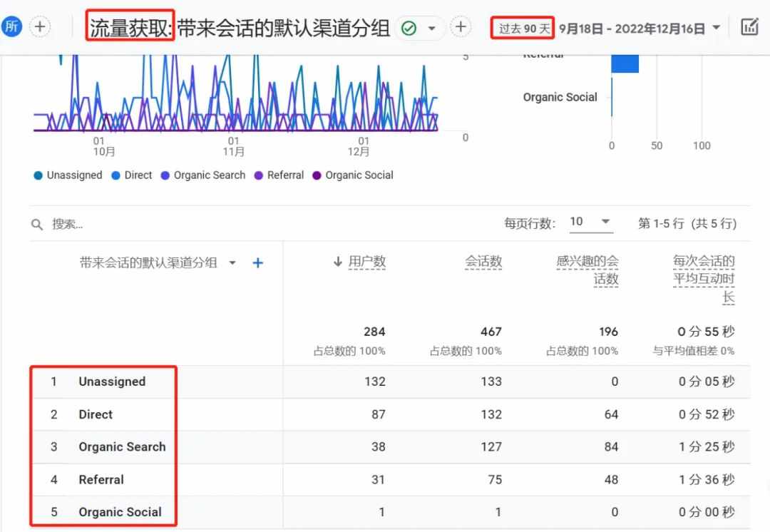This screenshot has width=770, height=532.
Task: Open the customize report chart-pencil icon
Action: point(749,27)
